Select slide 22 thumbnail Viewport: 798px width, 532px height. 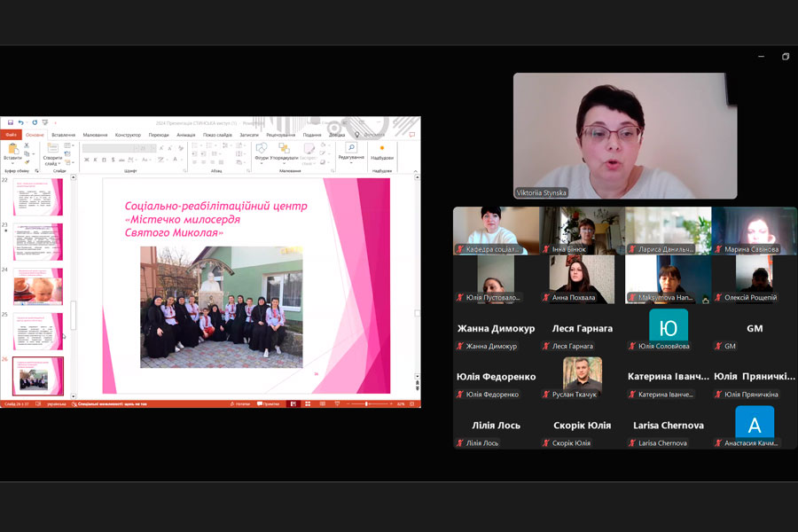tap(37, 197)
